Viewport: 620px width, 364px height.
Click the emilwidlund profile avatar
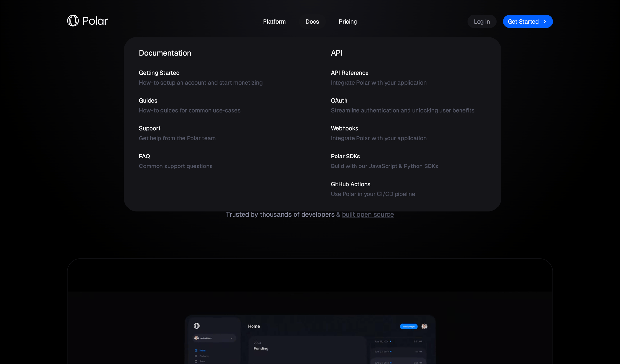(196, 338)
